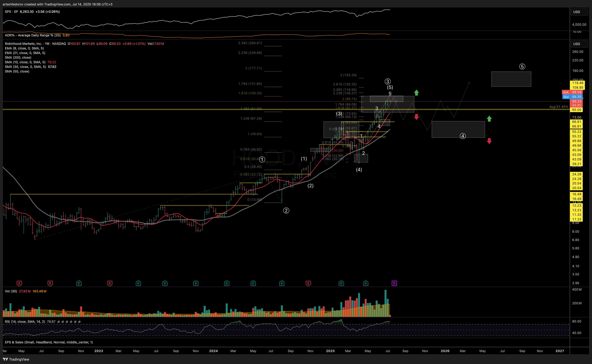Click the 1.764 (131.65) Fibonacci level label

(250, 84)
